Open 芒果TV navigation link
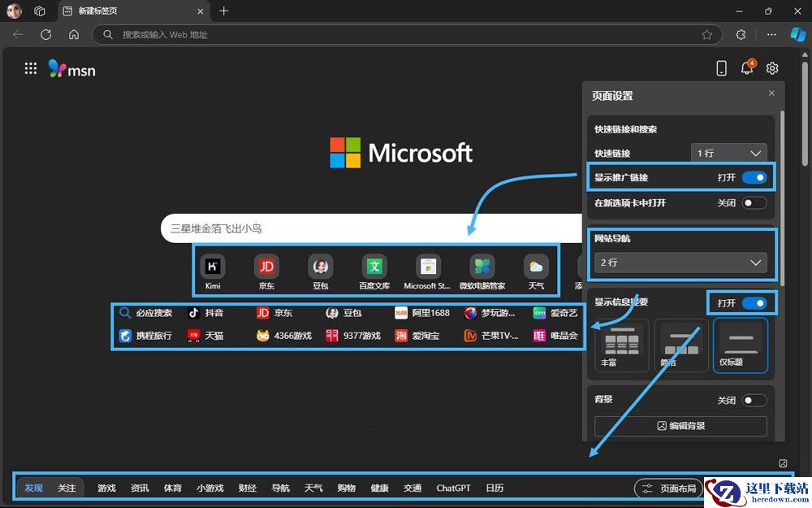 pyautogui.click(x=491, y=336)
